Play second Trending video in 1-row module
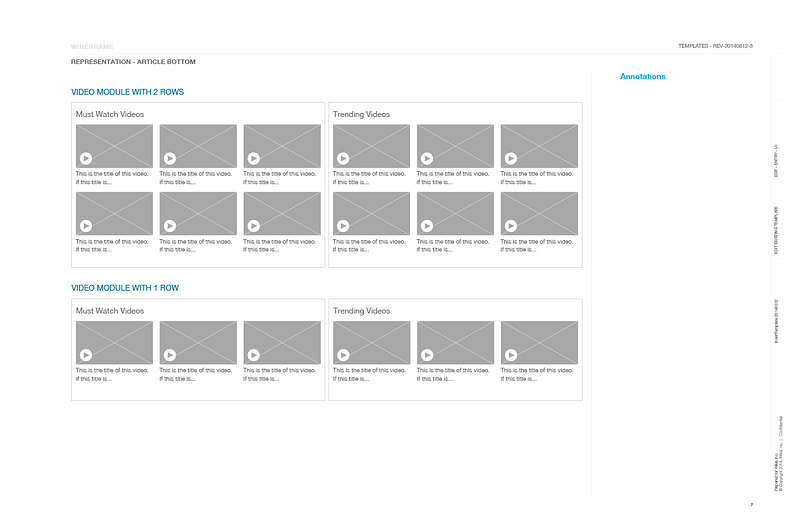This screenshot has height=518, width=800. click(x=427, y=355)
